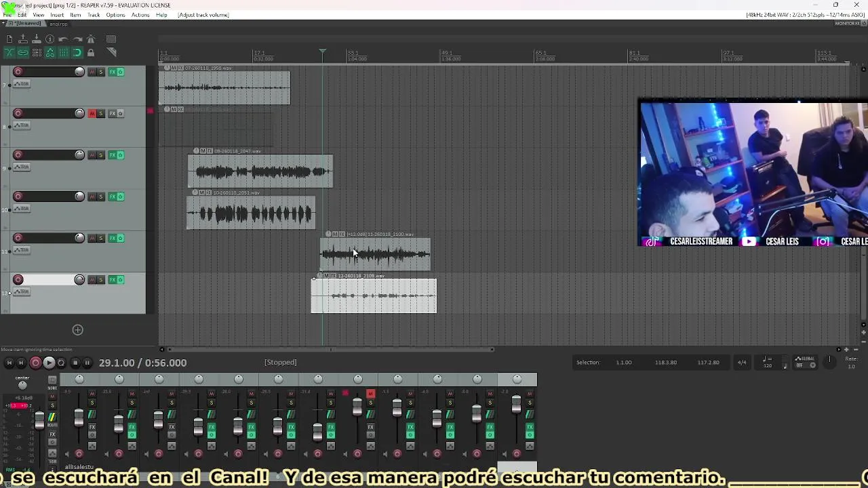The image size is (868, 488).
Task: Arm track 7 for recording
Action: (18, 72)
